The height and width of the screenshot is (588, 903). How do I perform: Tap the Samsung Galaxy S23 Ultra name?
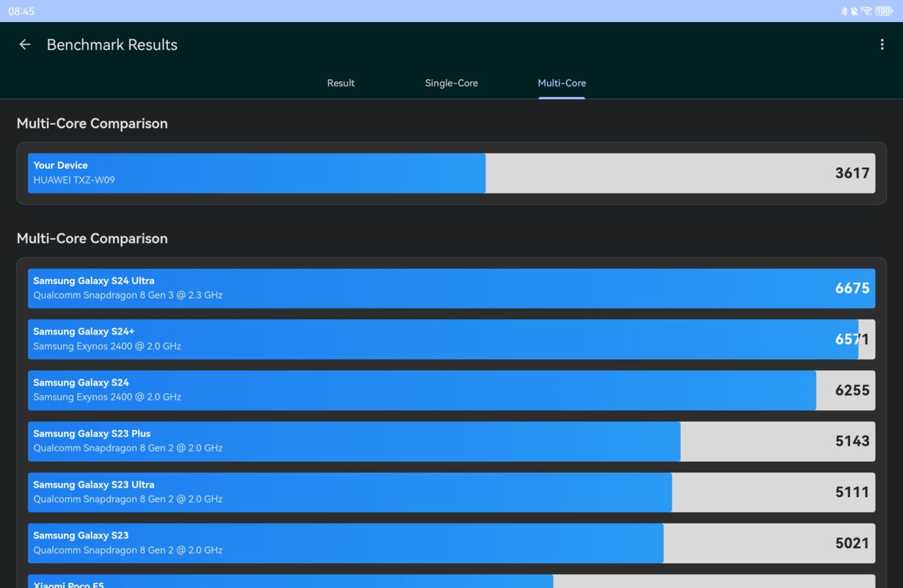point(94,485)
